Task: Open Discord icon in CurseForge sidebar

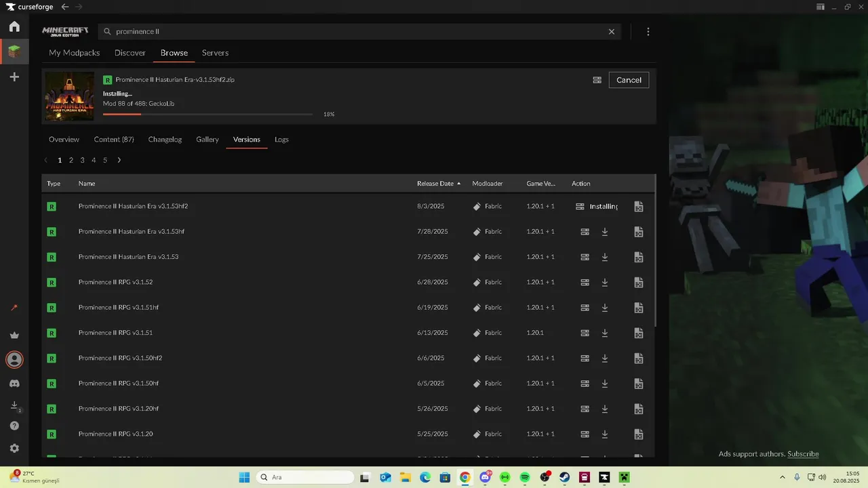Action: coord(14,384)
